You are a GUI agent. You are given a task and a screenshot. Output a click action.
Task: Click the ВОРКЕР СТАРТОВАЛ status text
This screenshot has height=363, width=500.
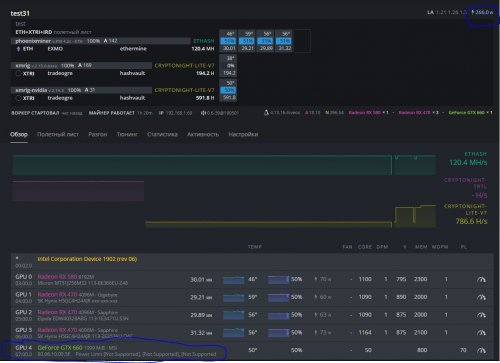(x=35, y=113)
